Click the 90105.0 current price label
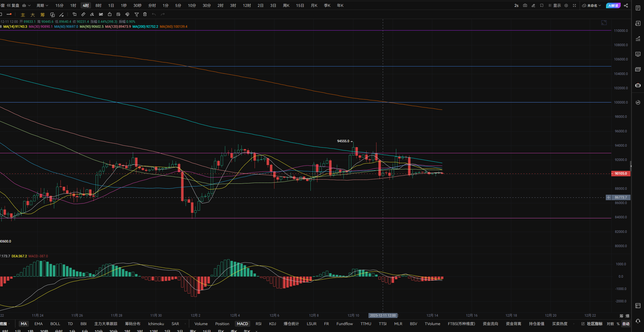This screenshot has width=644, height=332. tap(621, 174)
